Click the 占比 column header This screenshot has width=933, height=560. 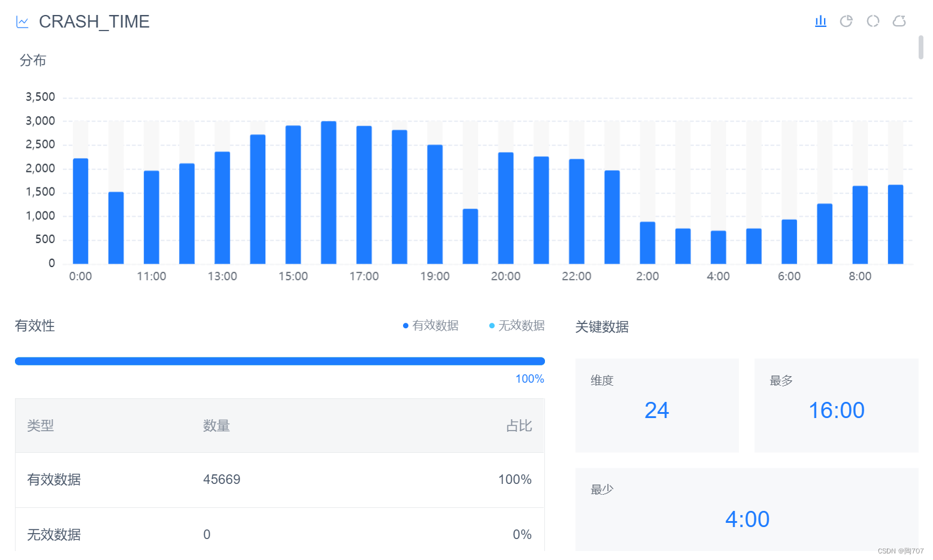(x=519, y=426)
